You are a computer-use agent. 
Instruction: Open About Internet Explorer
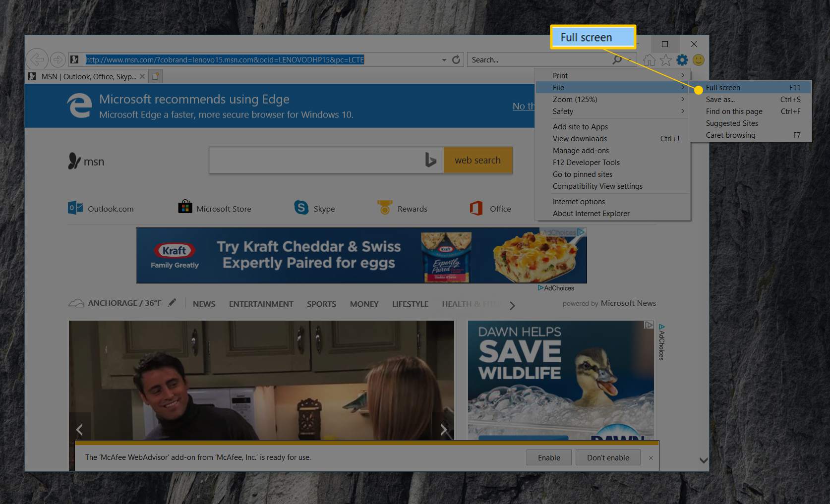coord(613,214)
